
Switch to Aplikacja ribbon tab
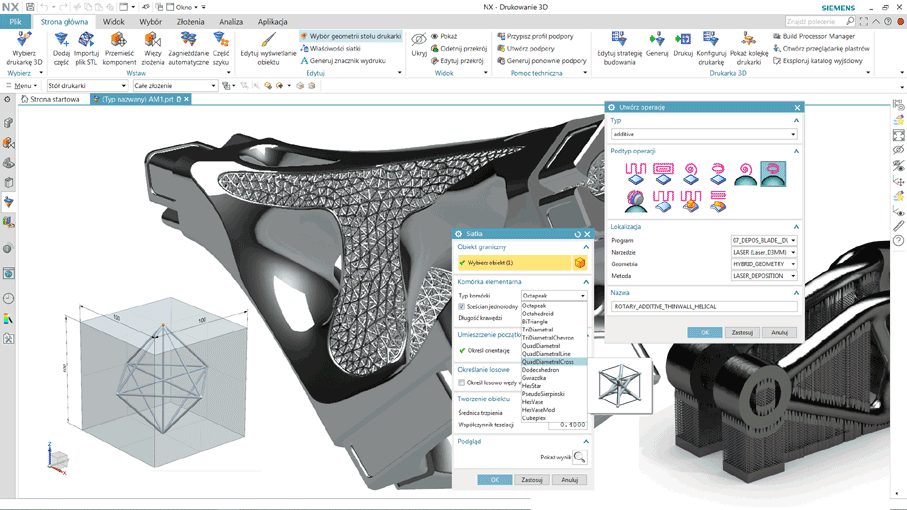(x=272, y=21)
